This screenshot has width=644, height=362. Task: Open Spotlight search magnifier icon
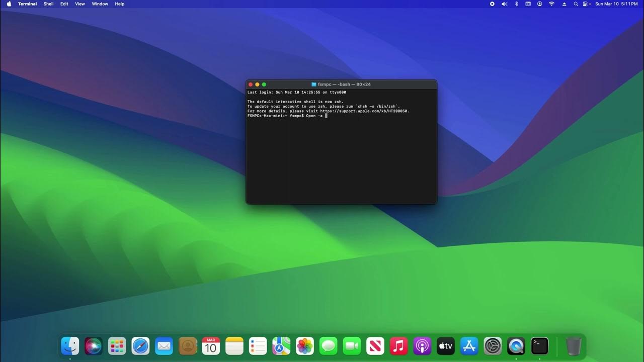click(576, 4)
